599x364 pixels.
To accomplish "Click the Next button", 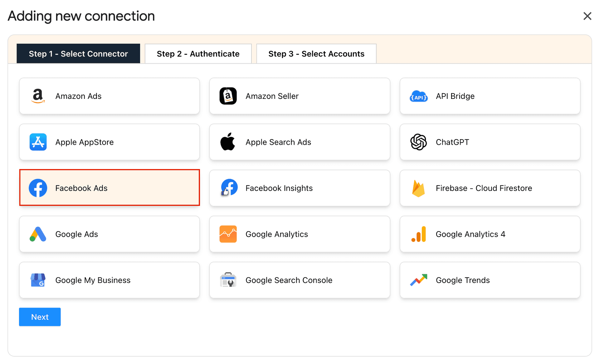I will pos(40,317).
